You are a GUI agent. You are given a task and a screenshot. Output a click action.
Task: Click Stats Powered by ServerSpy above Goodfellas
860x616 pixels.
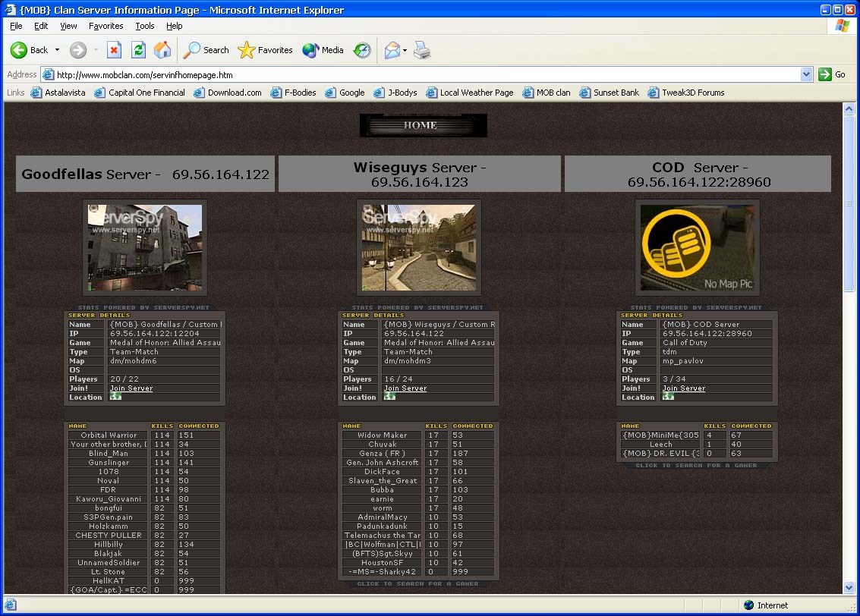click(143, 308)
